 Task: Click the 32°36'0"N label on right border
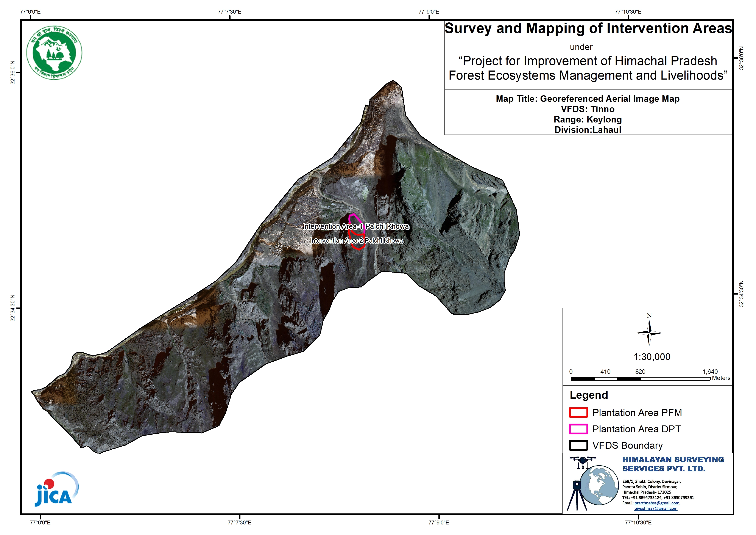[742, 58]
